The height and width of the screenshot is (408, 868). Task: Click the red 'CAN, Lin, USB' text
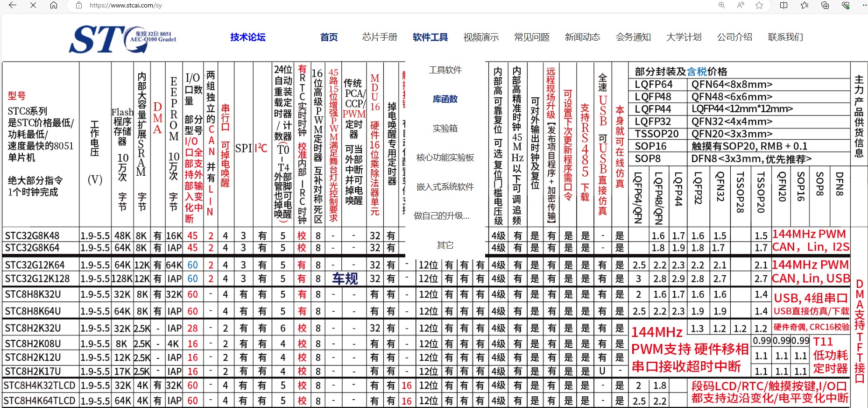click(x=811, y=279)
